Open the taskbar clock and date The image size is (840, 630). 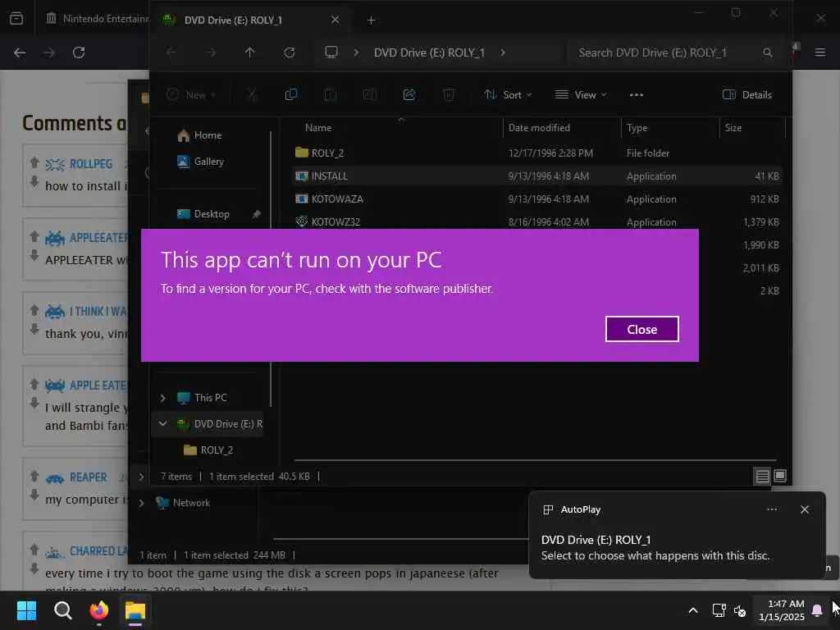781,610
